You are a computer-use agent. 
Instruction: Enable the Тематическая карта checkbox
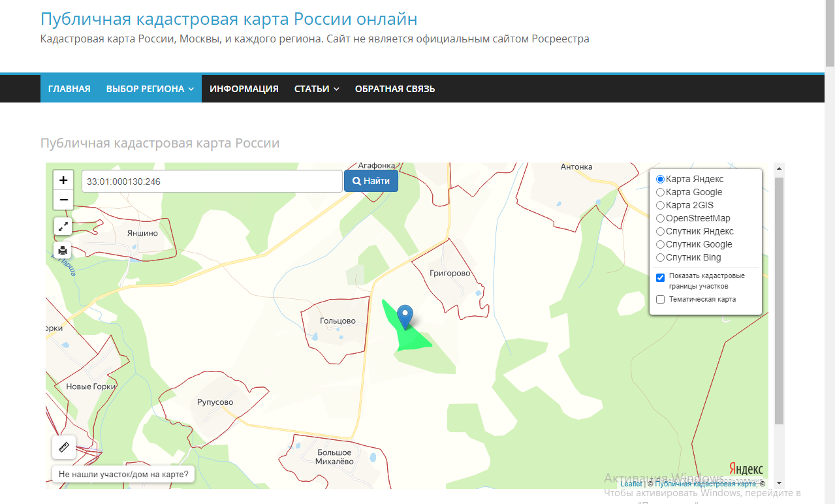pyautogui.click(x=660, y=299)
